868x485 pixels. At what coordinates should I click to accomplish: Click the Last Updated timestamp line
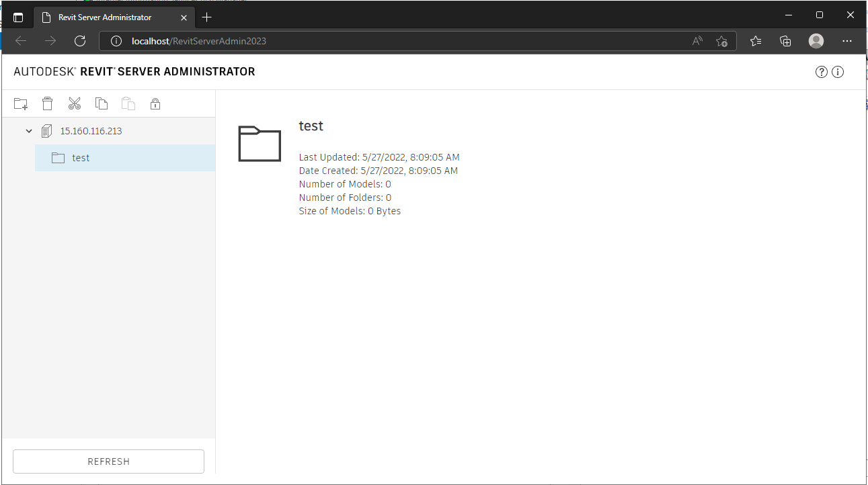point(379,157)
